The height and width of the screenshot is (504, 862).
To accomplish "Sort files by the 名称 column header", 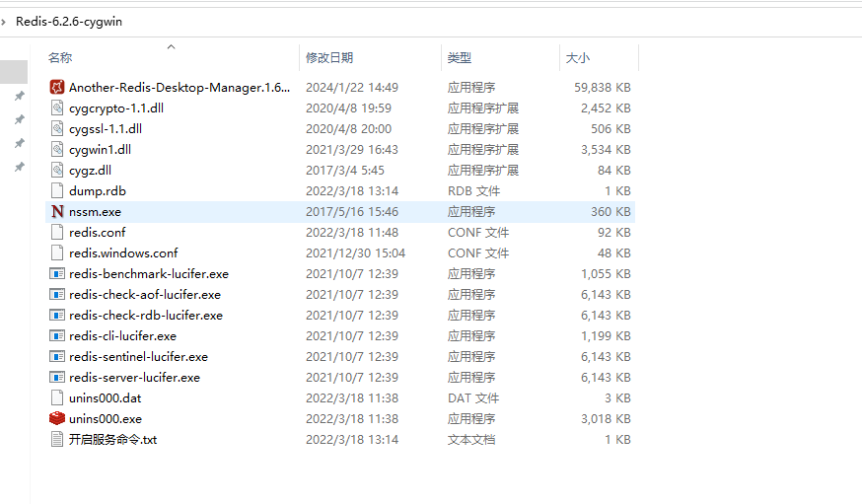I will 60,58.
